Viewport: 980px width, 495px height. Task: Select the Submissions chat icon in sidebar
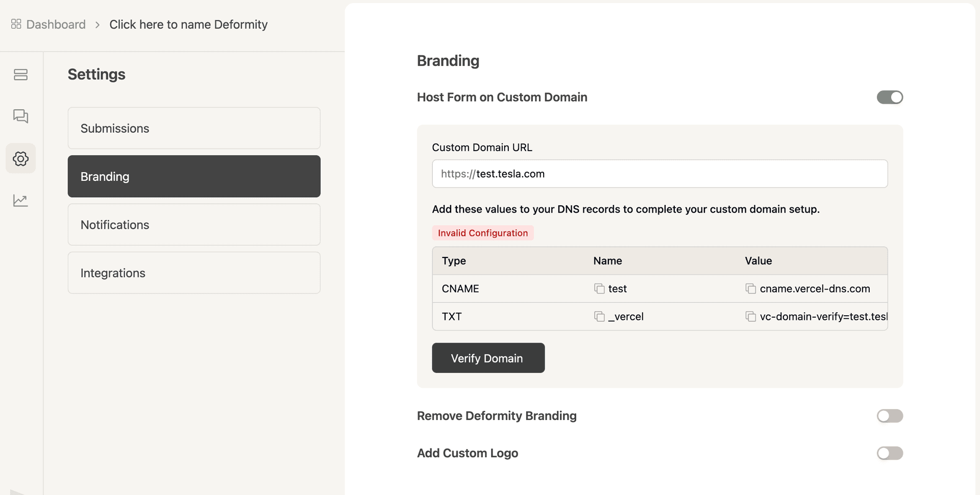tap(20, 116)
